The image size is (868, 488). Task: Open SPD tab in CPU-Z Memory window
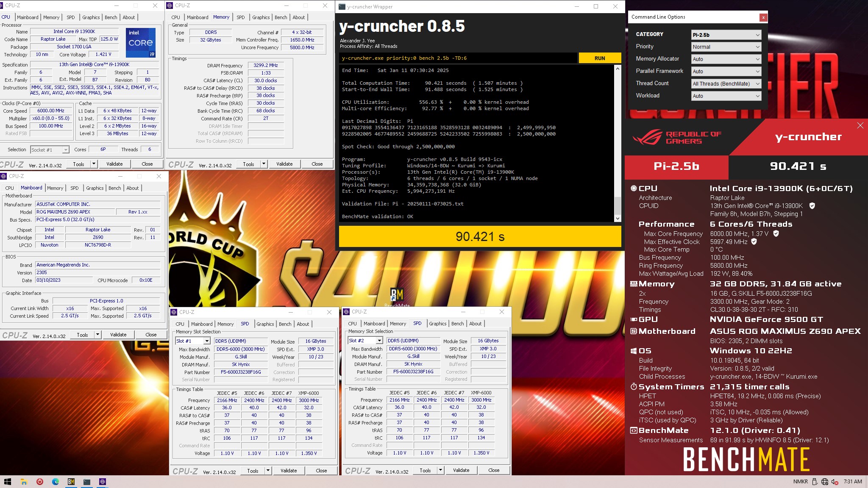[x=241, y=17]
